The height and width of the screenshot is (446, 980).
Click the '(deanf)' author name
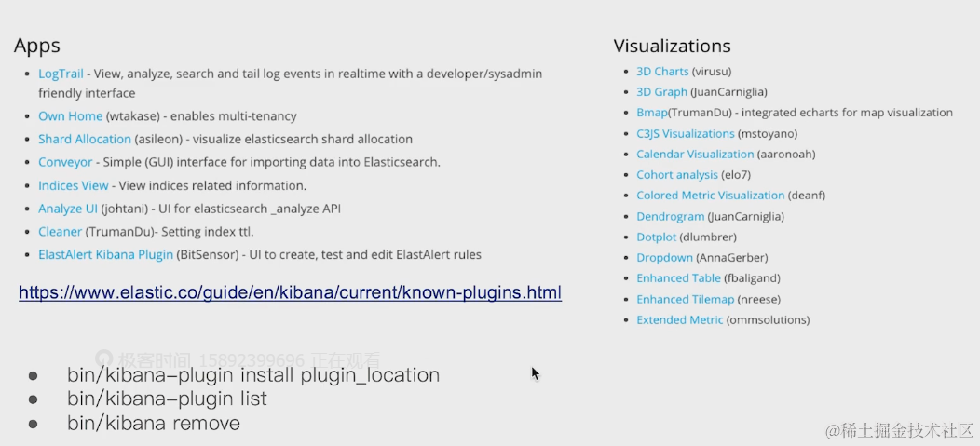(807, 196)
